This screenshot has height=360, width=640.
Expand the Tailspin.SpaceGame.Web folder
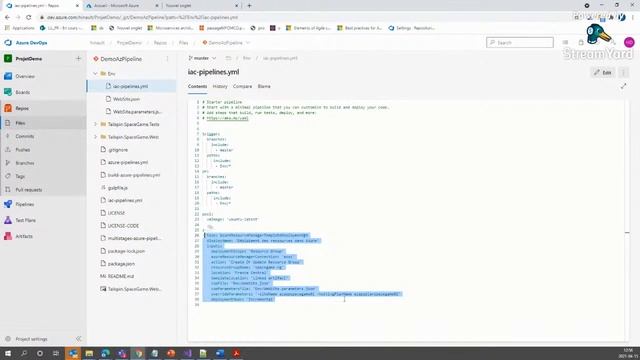96,137
